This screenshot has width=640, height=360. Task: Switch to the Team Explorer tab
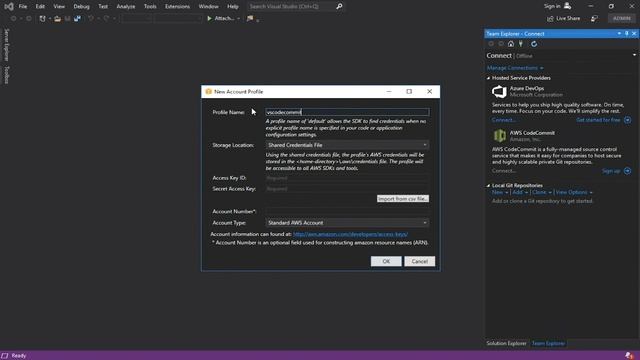pos(548,343)
